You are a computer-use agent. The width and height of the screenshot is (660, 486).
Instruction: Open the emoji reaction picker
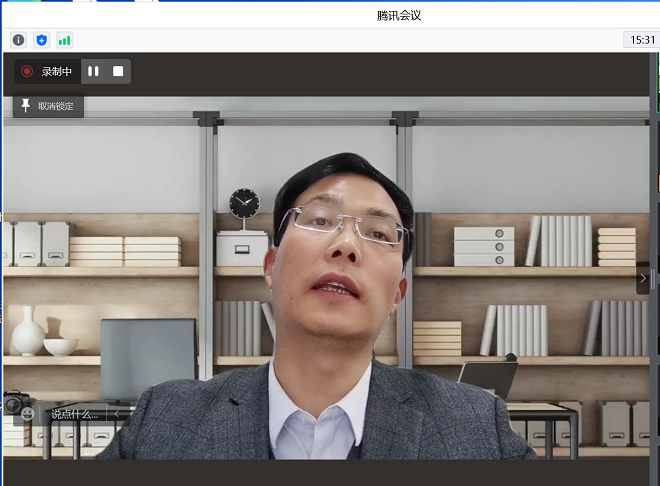(x=27, y=413)
